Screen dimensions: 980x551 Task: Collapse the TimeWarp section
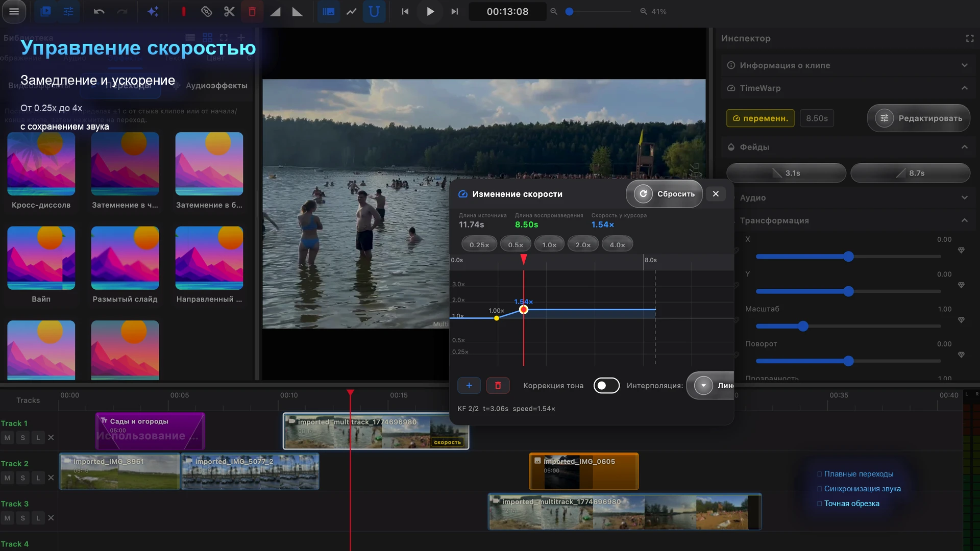coord(847,88)
